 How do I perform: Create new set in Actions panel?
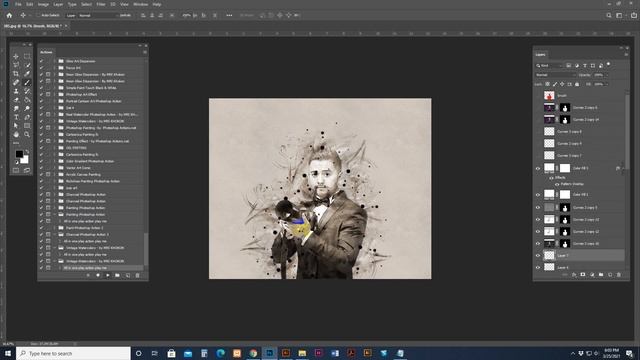tap(117, 276)
